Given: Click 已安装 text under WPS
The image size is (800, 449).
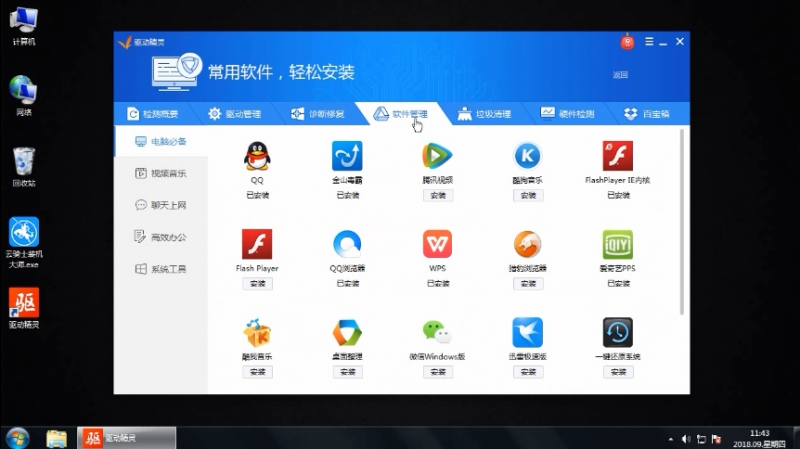Looking at the screenshot, I should [438, 284].
